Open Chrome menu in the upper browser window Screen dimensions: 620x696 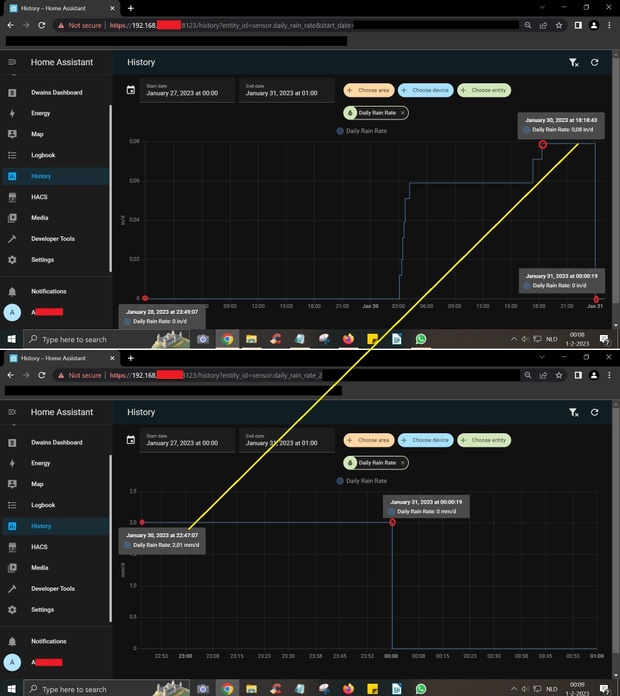[x=609, y=25]
